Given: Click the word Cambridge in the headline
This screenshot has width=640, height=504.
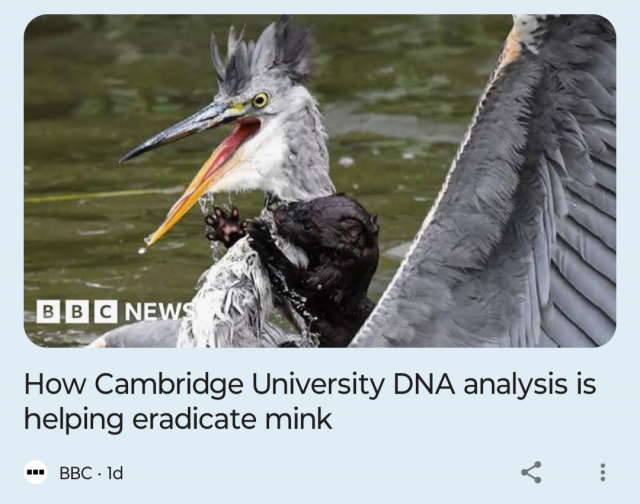Looking at the screenshot, I should [x=169, y=384].
